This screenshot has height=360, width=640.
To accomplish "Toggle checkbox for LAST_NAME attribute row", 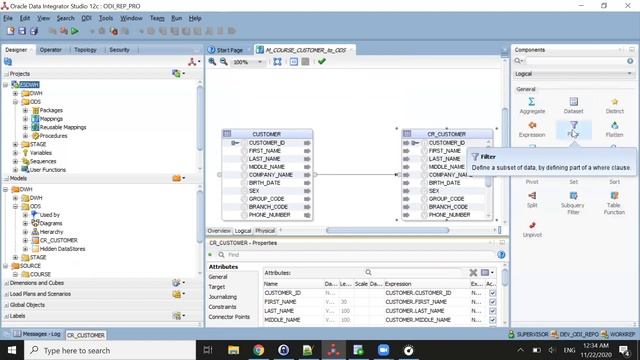I will coord(492,311).
